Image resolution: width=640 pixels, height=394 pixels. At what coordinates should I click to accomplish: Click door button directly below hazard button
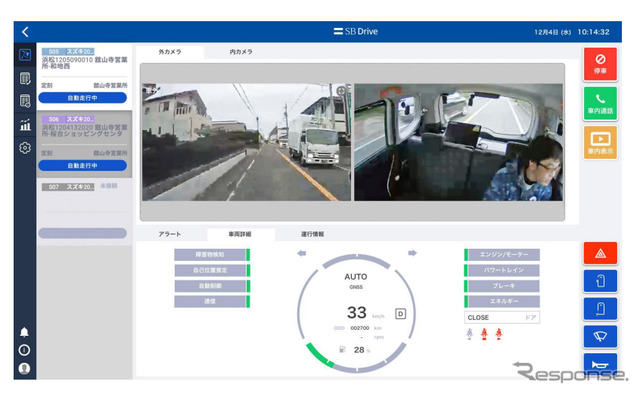(600, 281)
